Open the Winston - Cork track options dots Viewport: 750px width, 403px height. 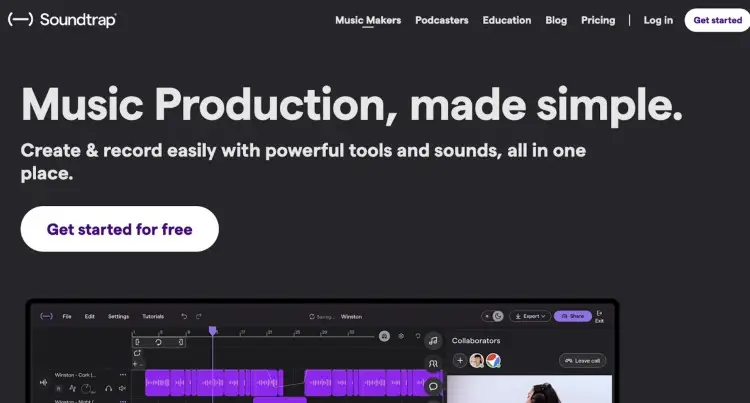pos(123,375)
